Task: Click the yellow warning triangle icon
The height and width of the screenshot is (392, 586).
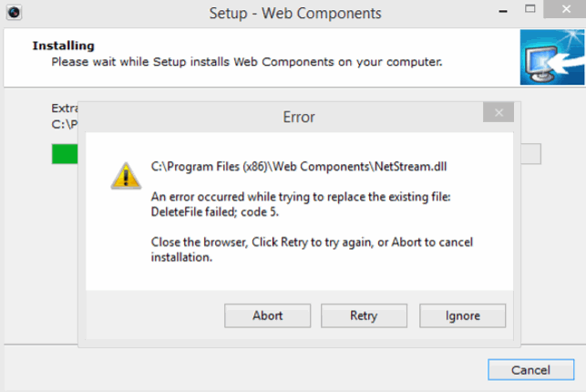Action: 125,176
